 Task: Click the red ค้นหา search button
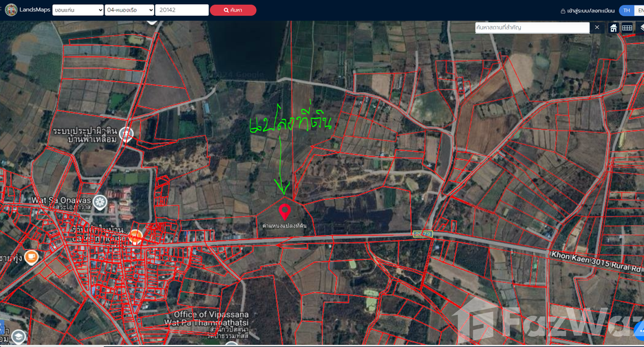click(233, 10)
